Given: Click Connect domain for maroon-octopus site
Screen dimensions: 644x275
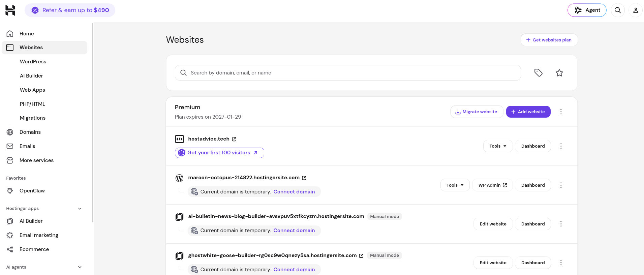Looking at the screenshot, I should pos(294,192).
